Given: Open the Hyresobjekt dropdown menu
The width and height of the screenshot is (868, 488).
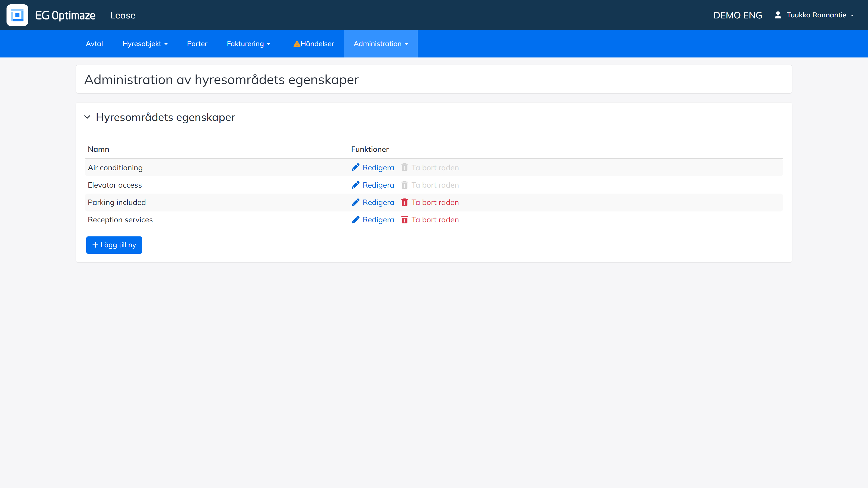Looking at the screenshot, I should [x=145, y=44].
